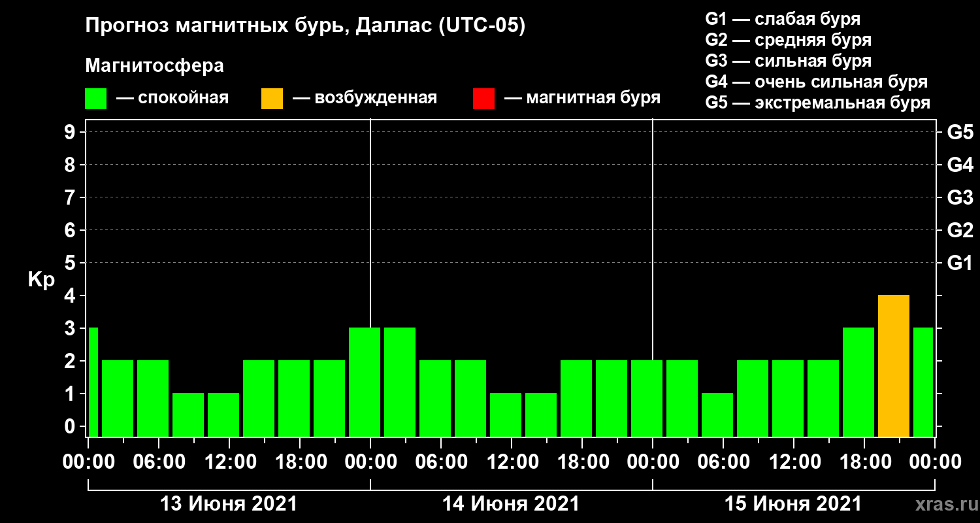Click the red 'магнитная буря' legend swatch
Image resolution: width=980 pixels, height=523 pixels.
(483, 99)
